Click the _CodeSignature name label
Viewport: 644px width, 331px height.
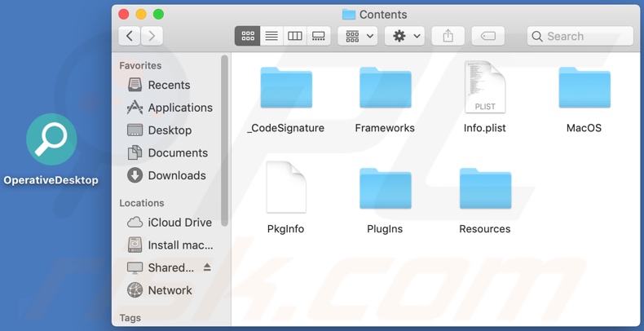coord(286,128)
